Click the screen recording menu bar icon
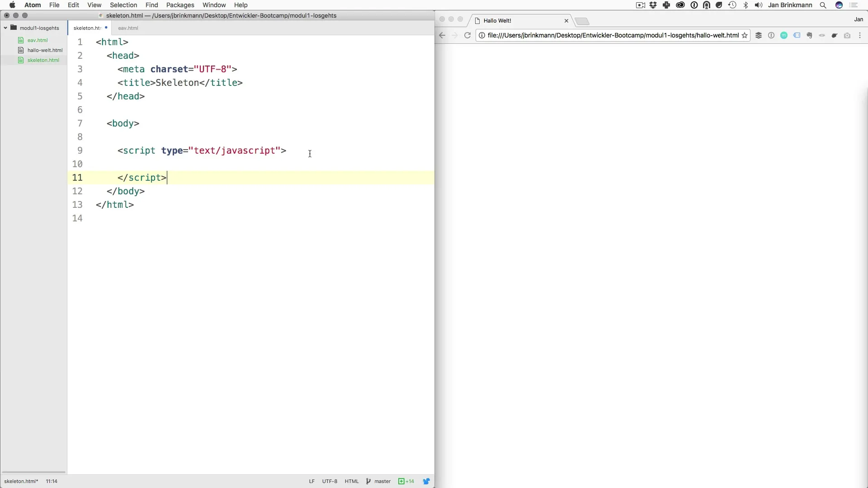The width and height of the screenshot is (868, 488). click(640, 5)
